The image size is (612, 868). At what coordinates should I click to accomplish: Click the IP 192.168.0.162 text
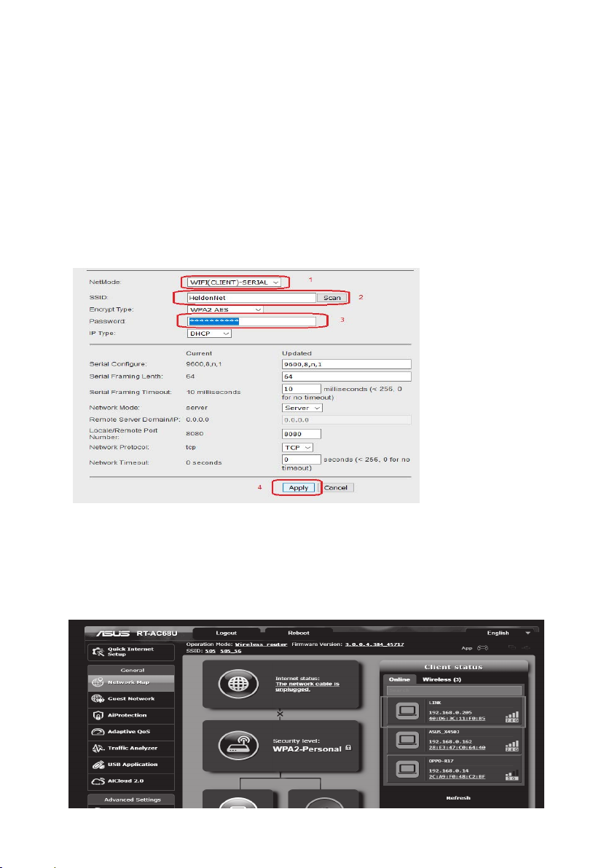coord(450,741)
